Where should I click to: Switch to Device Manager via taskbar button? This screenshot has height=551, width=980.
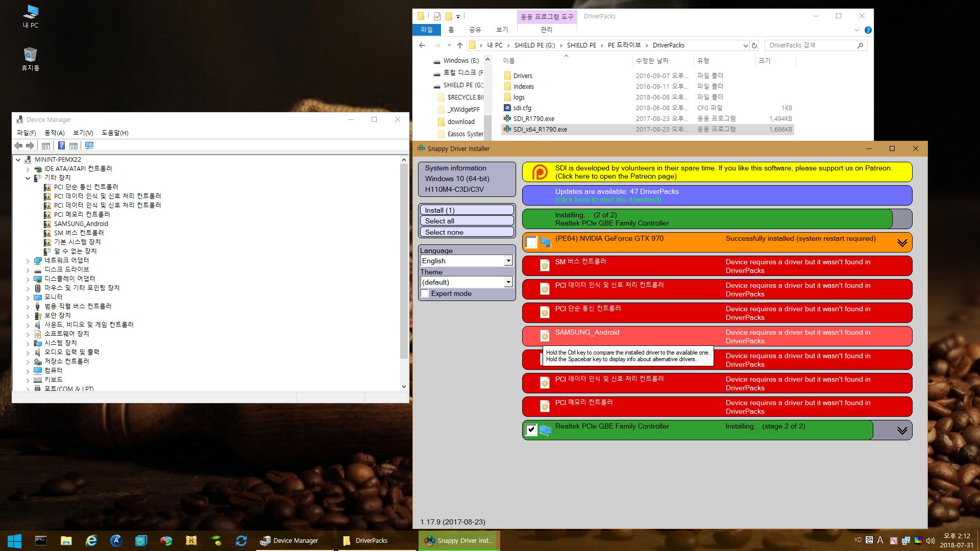click(x=295, y=541)
